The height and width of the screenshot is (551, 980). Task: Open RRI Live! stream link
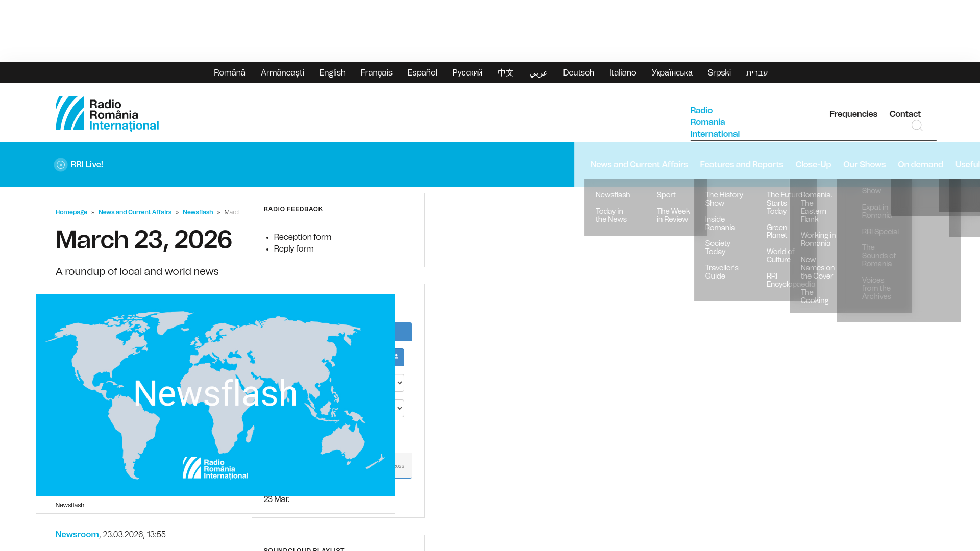coord(87,164)
